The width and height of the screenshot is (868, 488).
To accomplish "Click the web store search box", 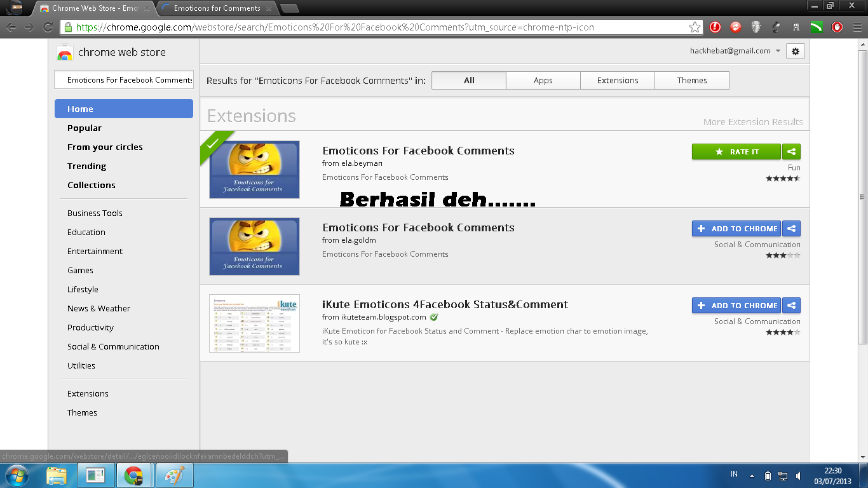I will [124, 79].
